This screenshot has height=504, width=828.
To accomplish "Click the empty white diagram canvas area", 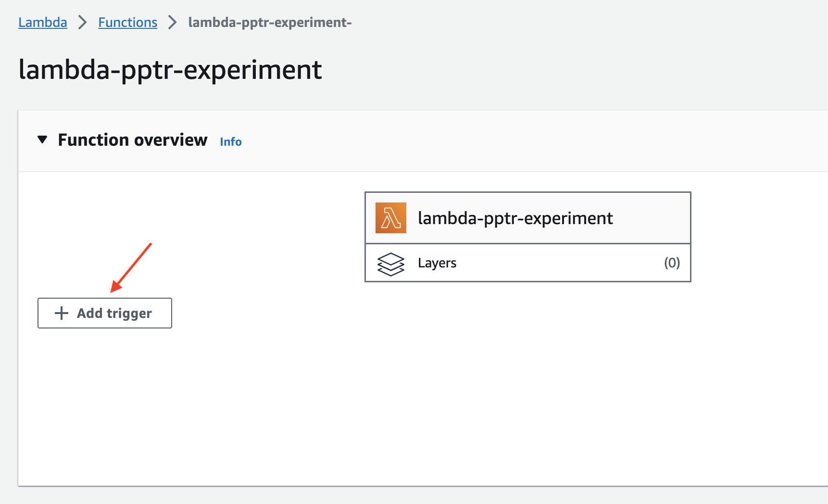I will pos(433,394).
